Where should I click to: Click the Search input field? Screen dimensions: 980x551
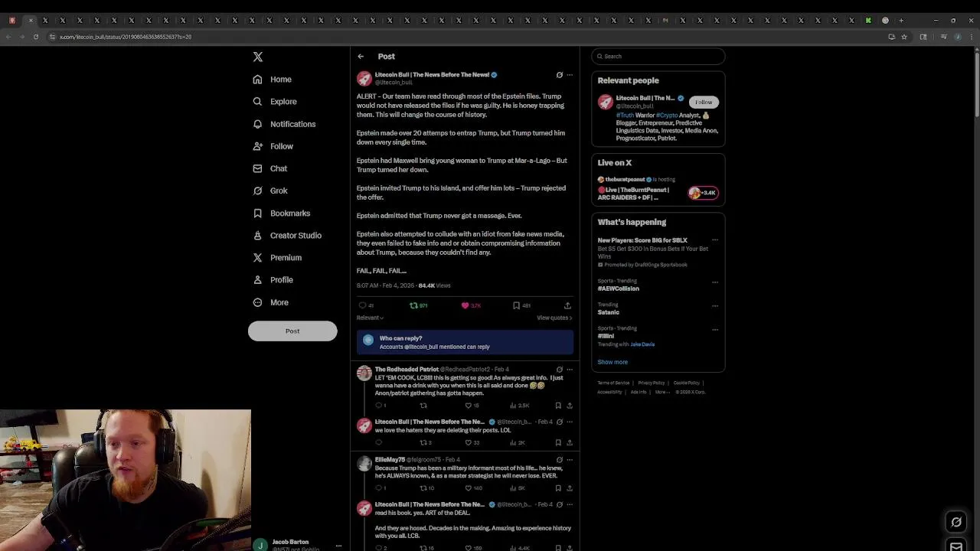pyautogui.click(x=658, y=56)
